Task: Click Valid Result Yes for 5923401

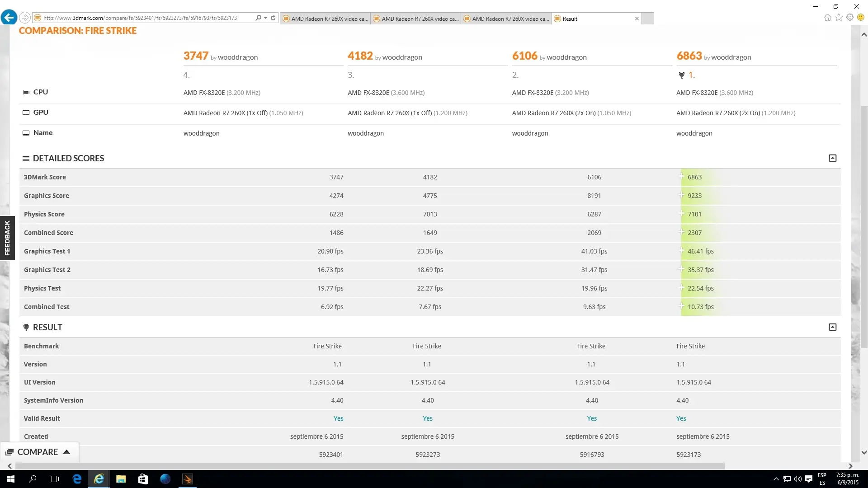Action: (x=338, y=418)
